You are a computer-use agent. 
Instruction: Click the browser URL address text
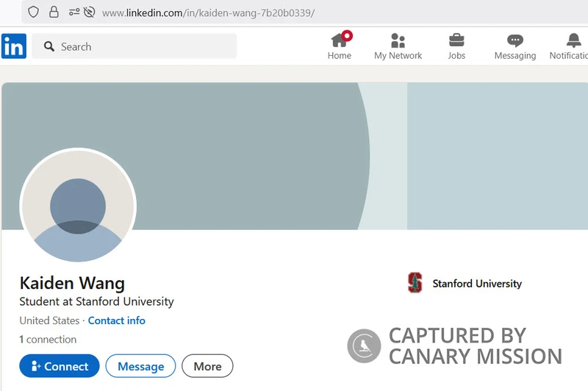click(208, 12)
